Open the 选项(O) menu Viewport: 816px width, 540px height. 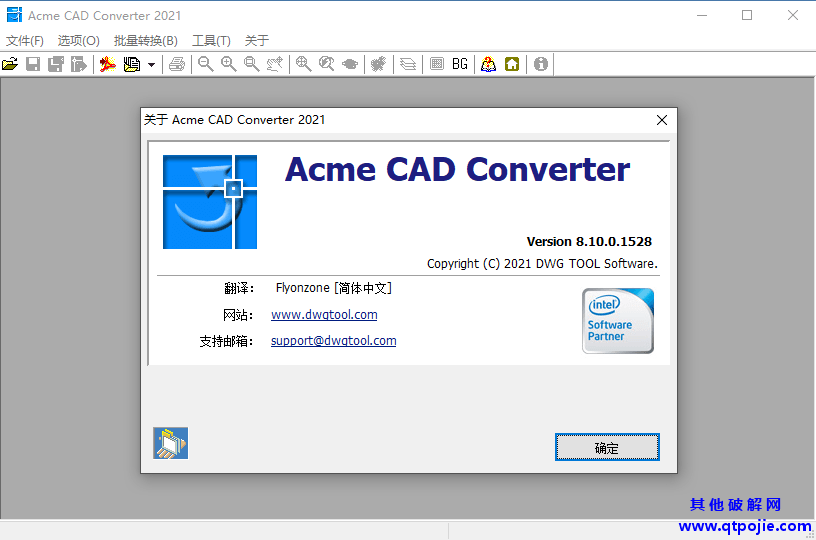(x=79, y=41)
